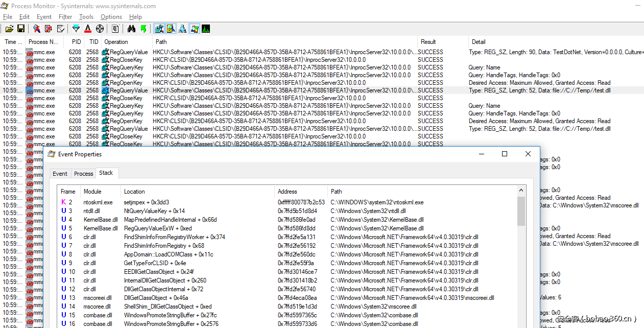Toggle Show File System Activity icon
The width and height of the screenshot is (644, 328).
171,29
